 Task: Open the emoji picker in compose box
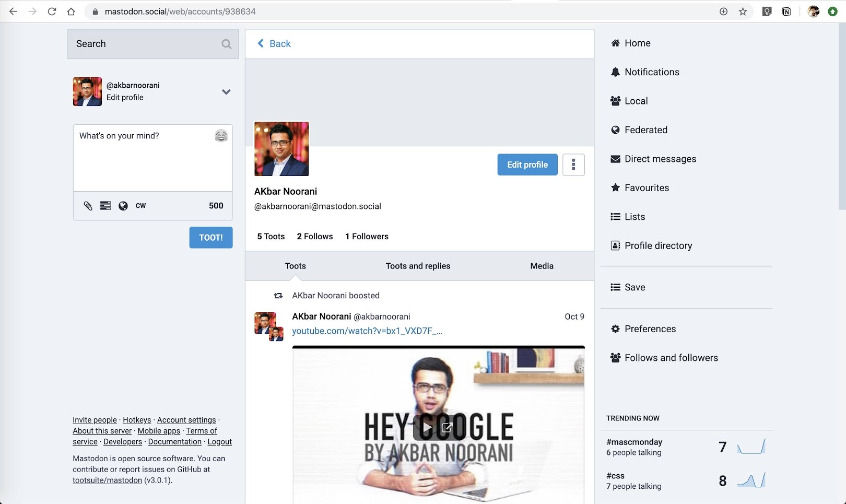[221, 136]
